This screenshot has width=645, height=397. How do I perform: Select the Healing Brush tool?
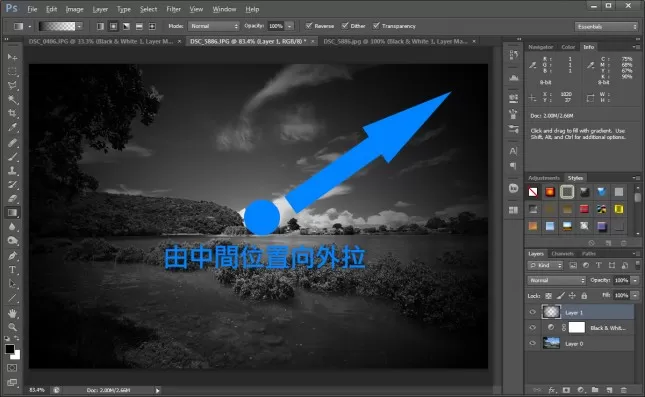(x=12, y=142)
